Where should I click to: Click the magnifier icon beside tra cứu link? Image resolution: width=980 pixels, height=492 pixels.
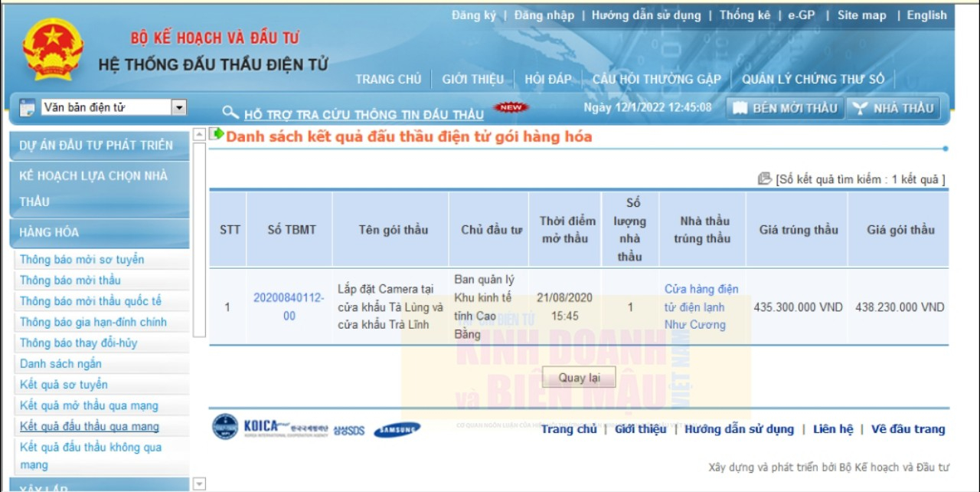click(230, 113)
